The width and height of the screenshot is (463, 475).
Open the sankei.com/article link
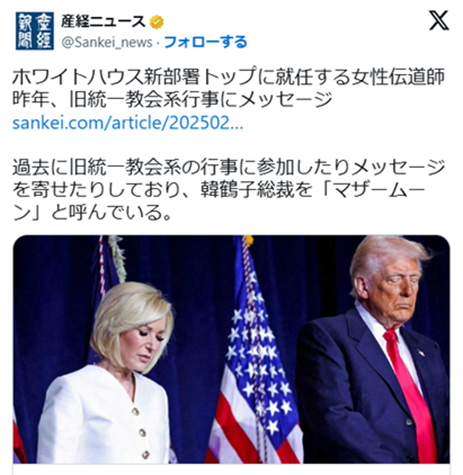point(128,123)
